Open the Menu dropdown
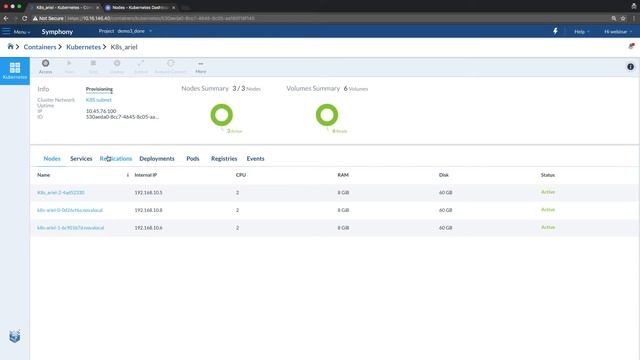Viewport: 640px width, 360px height. point(22,31)
